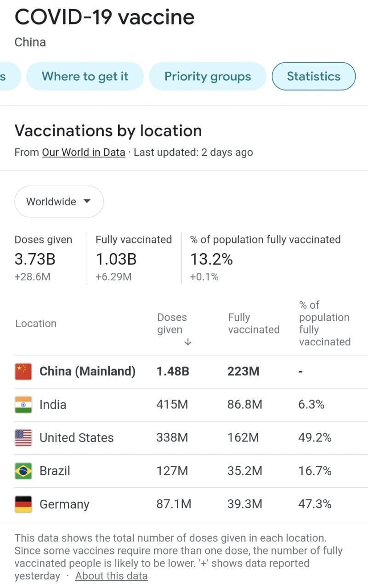
Task: Open the Worldwide dropdown
Action: click(x=59, y=202)
